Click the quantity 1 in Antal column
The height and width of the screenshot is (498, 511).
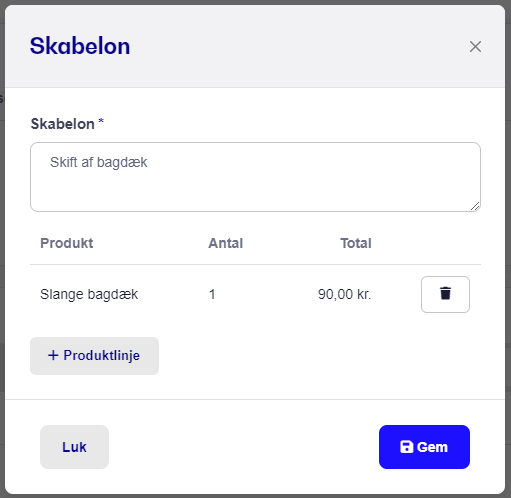pos(212,294)
